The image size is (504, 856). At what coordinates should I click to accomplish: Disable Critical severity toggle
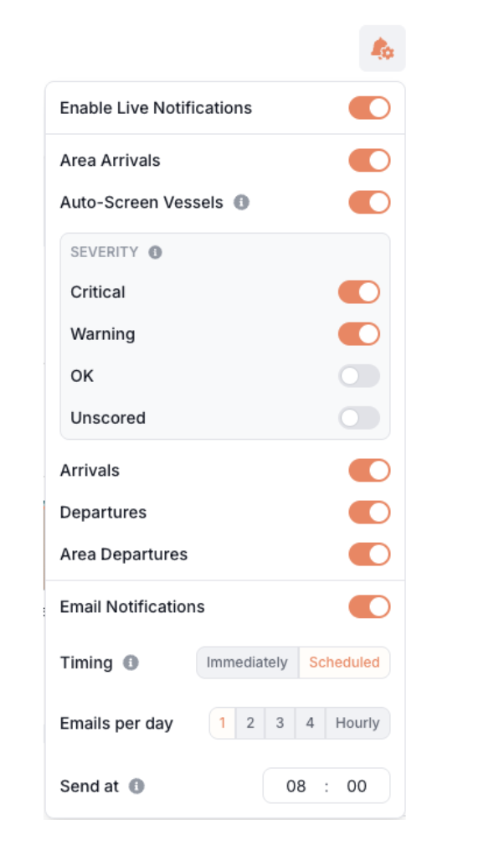(x=358, y=292)
